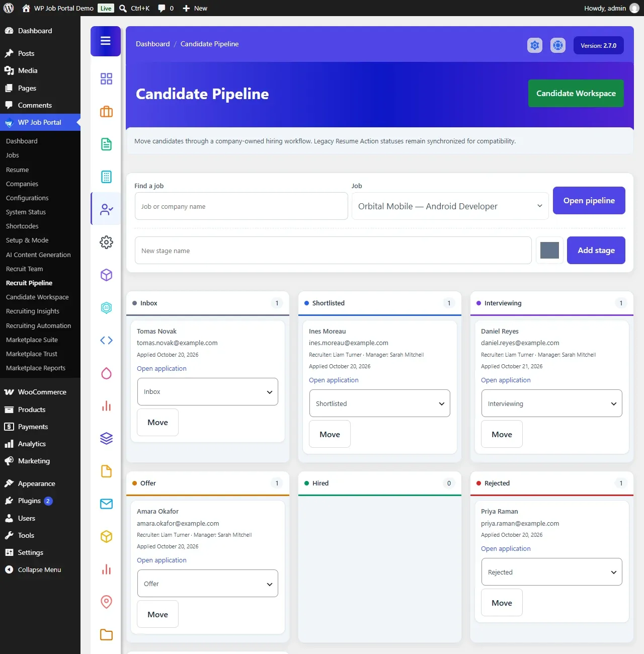
Task: Click Move button on Tomas Novak card
Action: (x=158, y=422)
